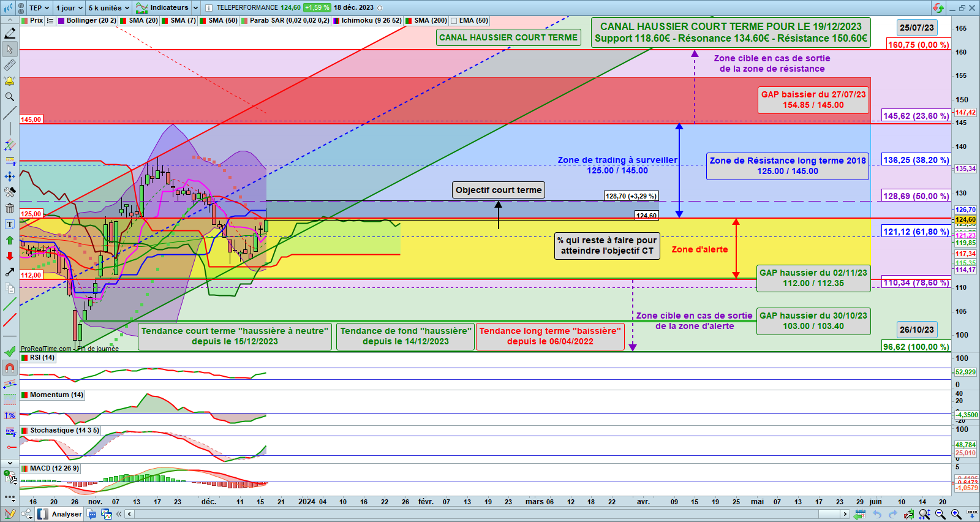
Task: Click the chat bubble icon beside Analyser
Action: (92, 514)
